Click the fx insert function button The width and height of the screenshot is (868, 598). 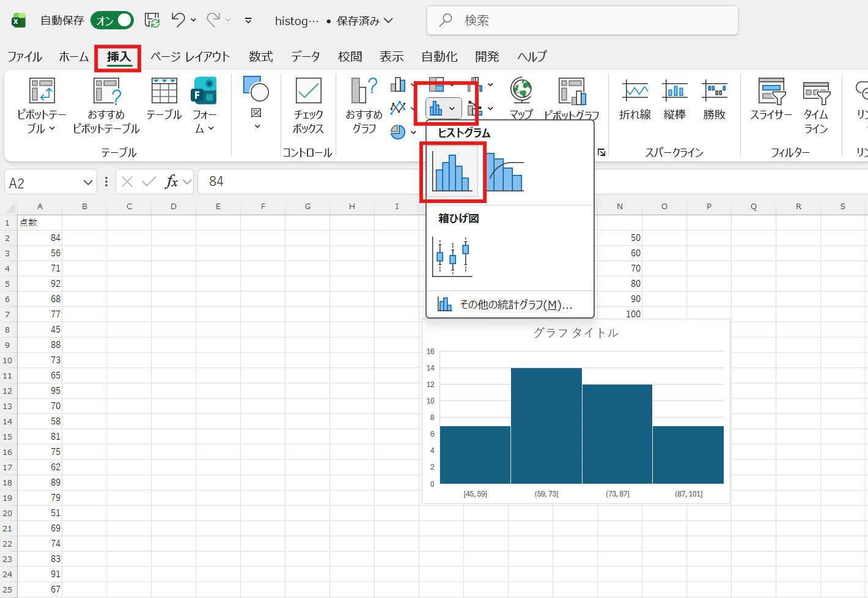[171, 182]
